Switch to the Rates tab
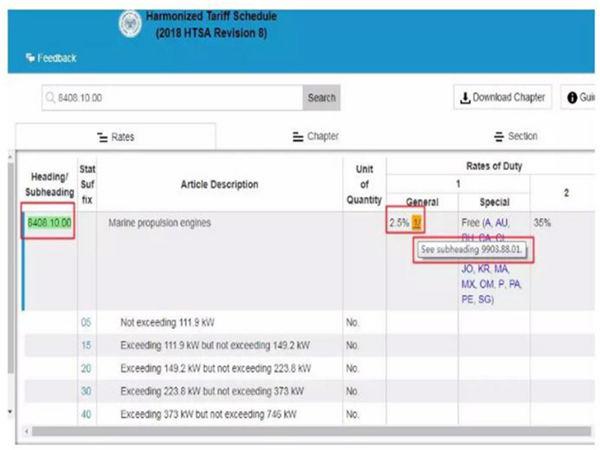This screenshot has width=600, height=450. 116,137
